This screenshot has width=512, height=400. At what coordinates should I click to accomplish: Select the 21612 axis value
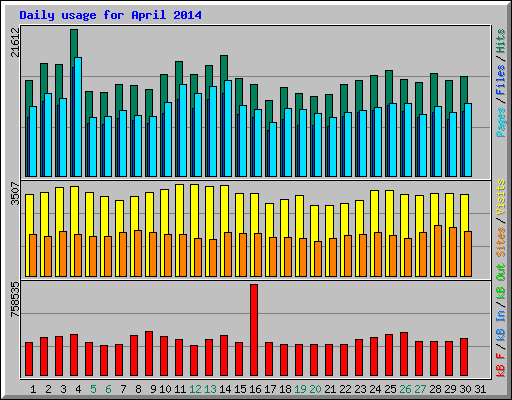coord(15,42)
